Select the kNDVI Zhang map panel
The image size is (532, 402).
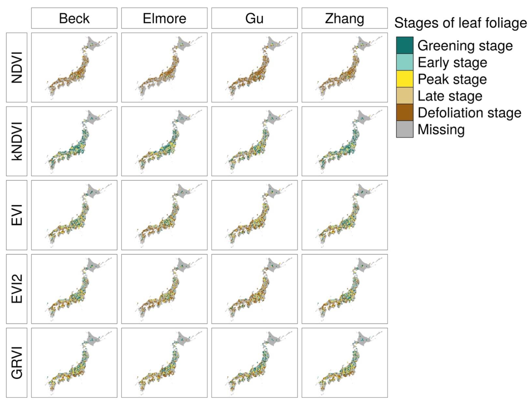click(344, 141)
